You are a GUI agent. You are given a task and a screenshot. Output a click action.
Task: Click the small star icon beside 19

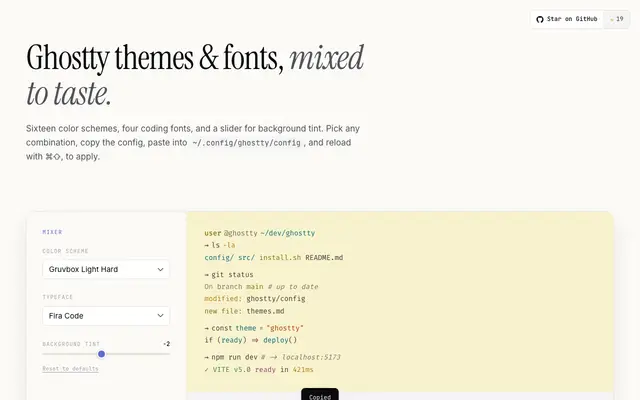(x=611, y=19)
